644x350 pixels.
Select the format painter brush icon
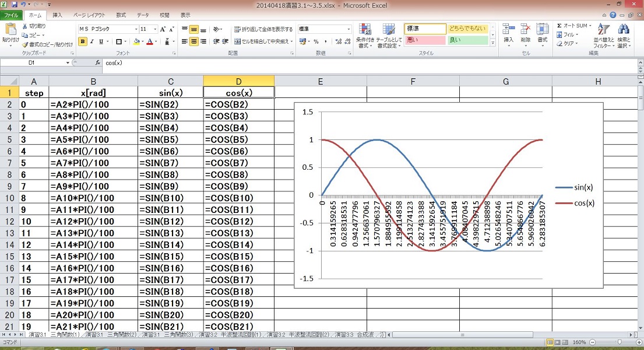pyautogui.click(x=25, y=44)
